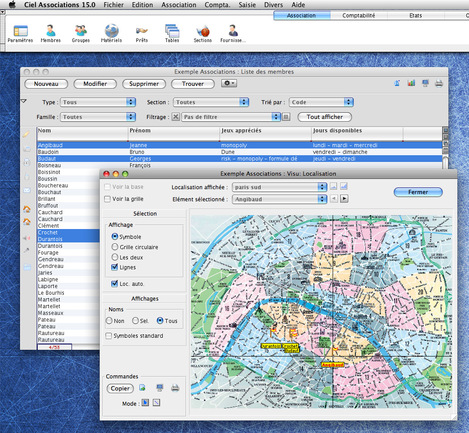Click the printer icon in members list window
The image size is (469, 433).
coord(439,83)
